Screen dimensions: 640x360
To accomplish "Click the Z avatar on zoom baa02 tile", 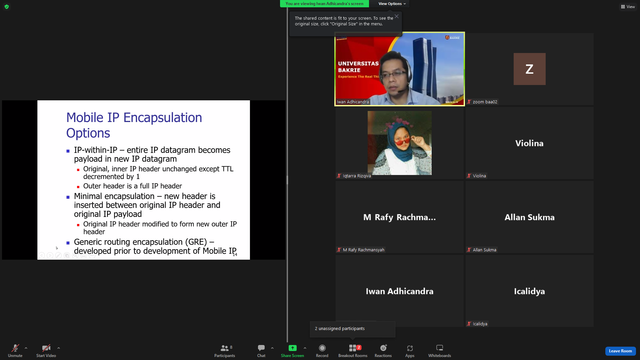I will tap(529, 69).
